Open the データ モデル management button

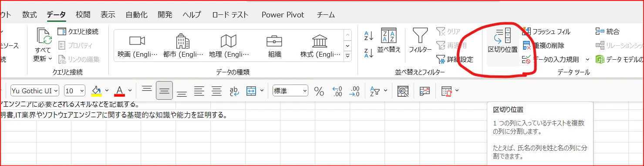click(619, 59)
